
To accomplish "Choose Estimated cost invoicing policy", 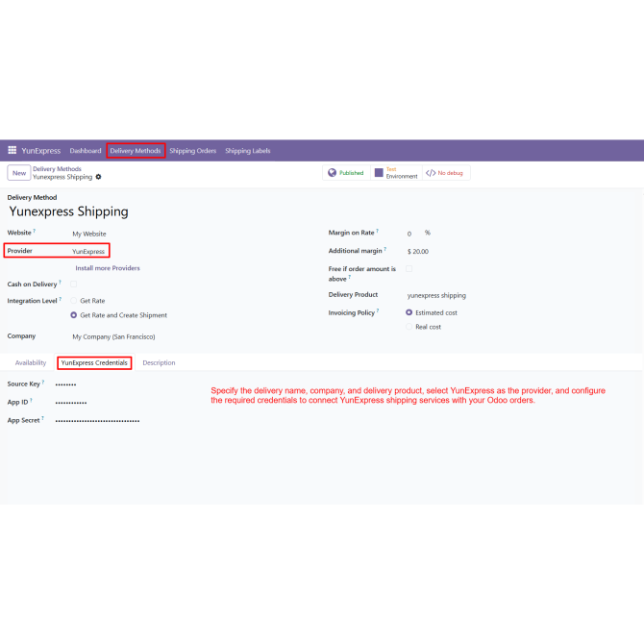I will coord(409,312).
